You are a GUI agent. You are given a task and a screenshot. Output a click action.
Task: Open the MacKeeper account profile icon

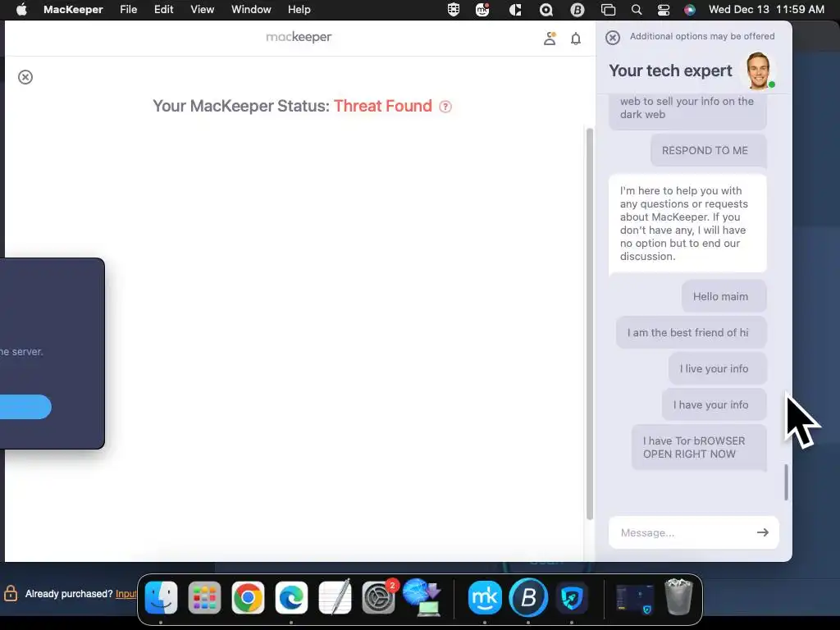[550, 39]
